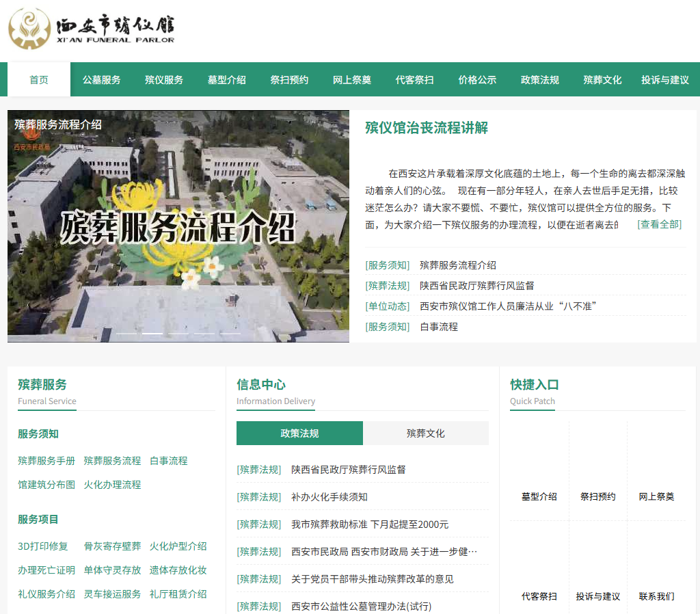Select 代客祭扫 in the top navigation bar
The height and width of the screenshot is (614, 700).
point(414,79)
